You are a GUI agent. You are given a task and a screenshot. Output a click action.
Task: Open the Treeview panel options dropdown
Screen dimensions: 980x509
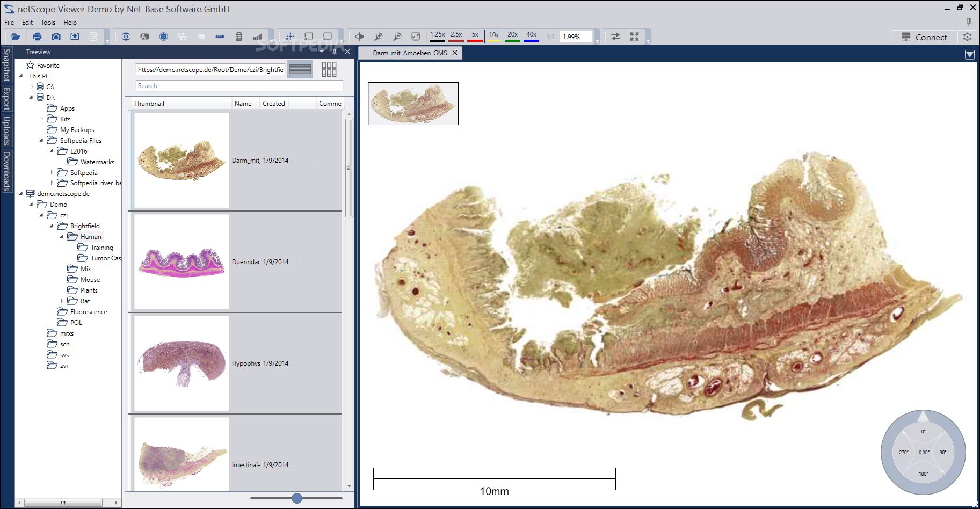click(322, 52)
